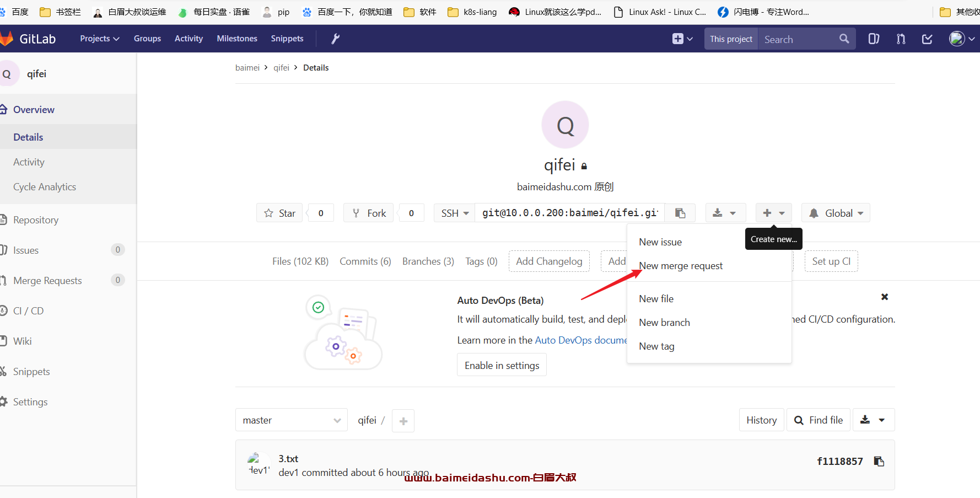Image resolution: width=980 pixels, height=498 pixels.
Task: Star the qifei project
Action: (x=279, y=213)
